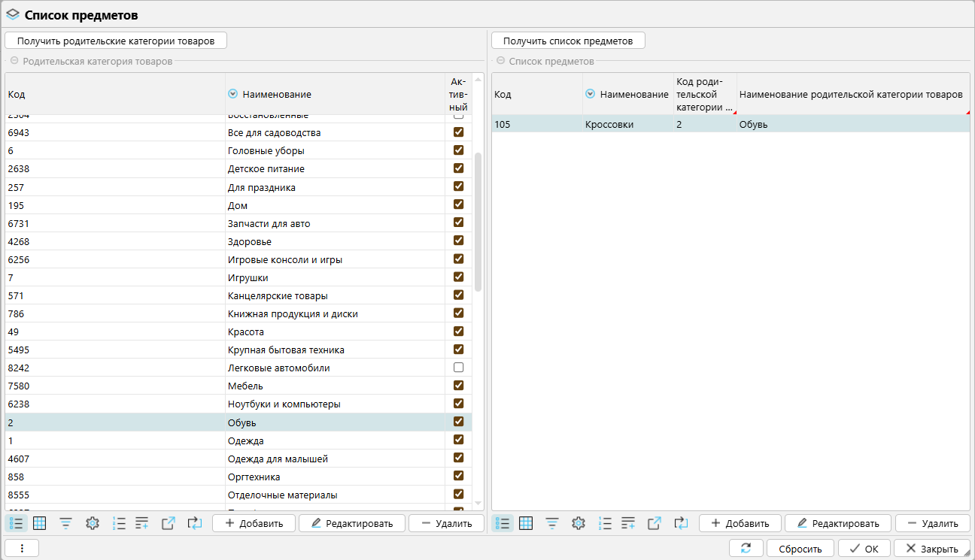Select the Для праздника row
This screenshot has width=975, height=560.
click(x=238, y=187)
